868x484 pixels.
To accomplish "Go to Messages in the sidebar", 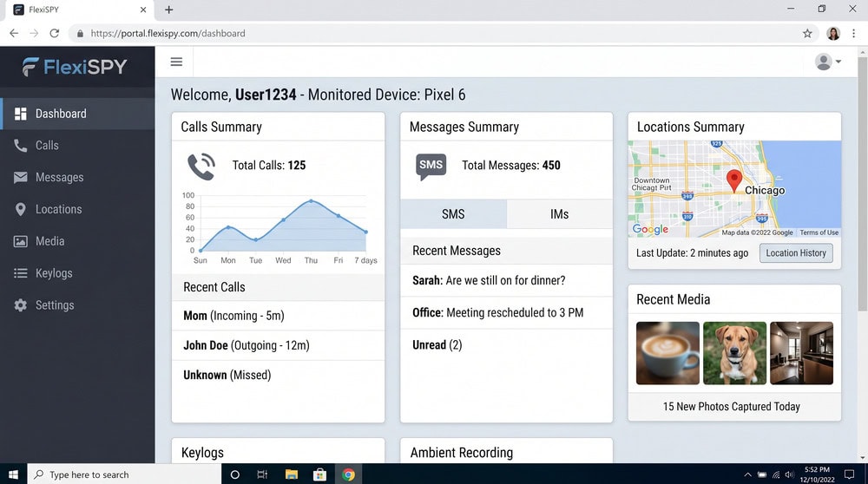I will (77, 178).
